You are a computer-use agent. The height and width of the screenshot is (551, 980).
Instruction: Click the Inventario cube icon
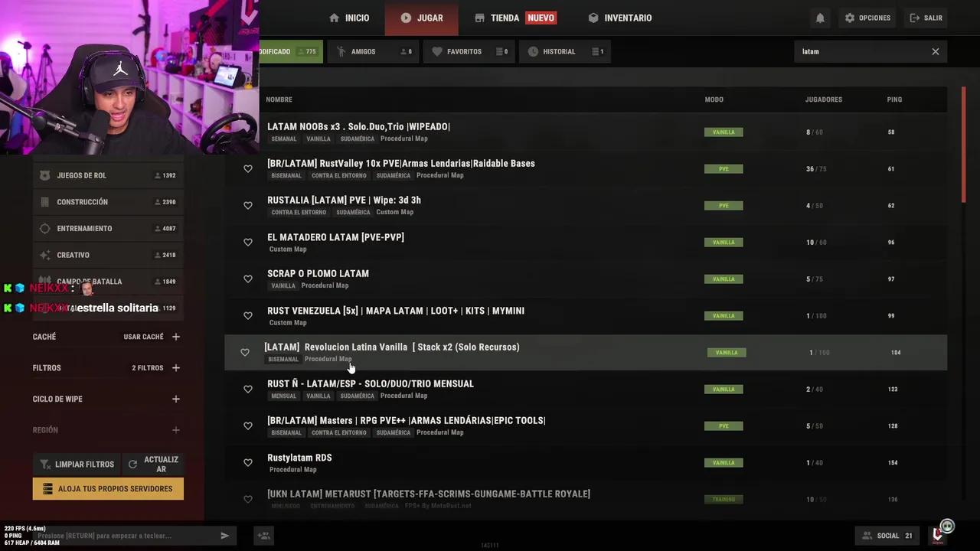click(x=593, y=18)
